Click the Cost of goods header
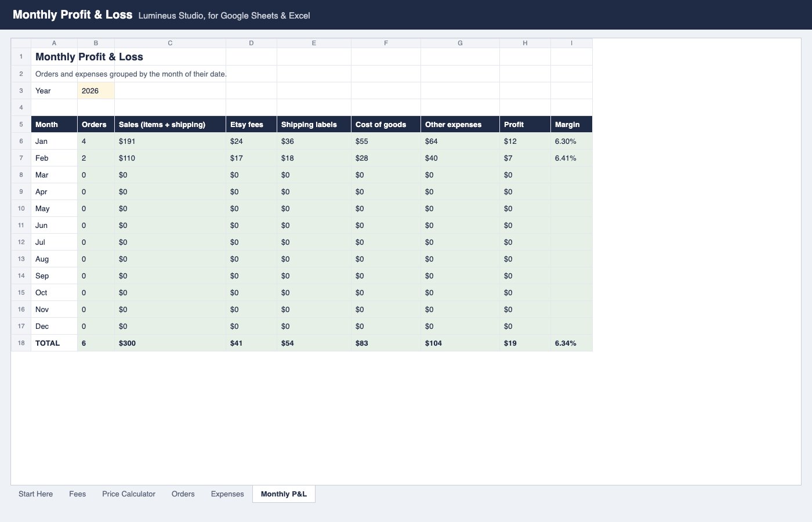812x522 pixels. 386,124
